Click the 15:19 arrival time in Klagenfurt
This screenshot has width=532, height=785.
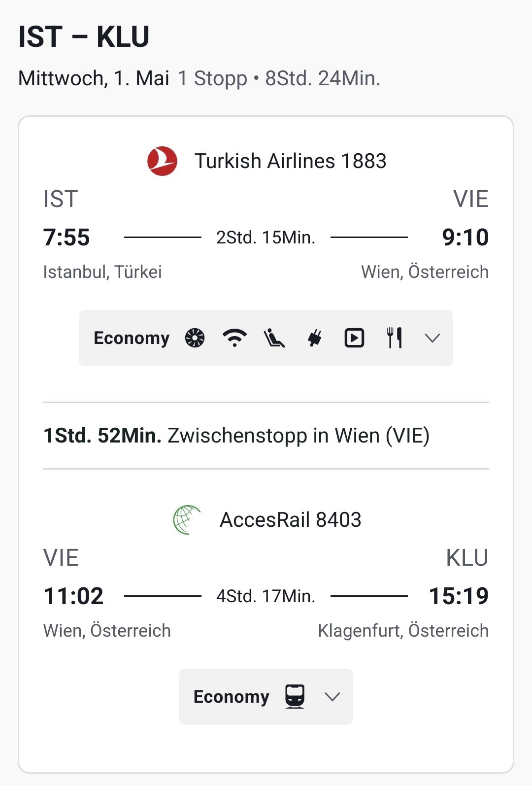459,596
